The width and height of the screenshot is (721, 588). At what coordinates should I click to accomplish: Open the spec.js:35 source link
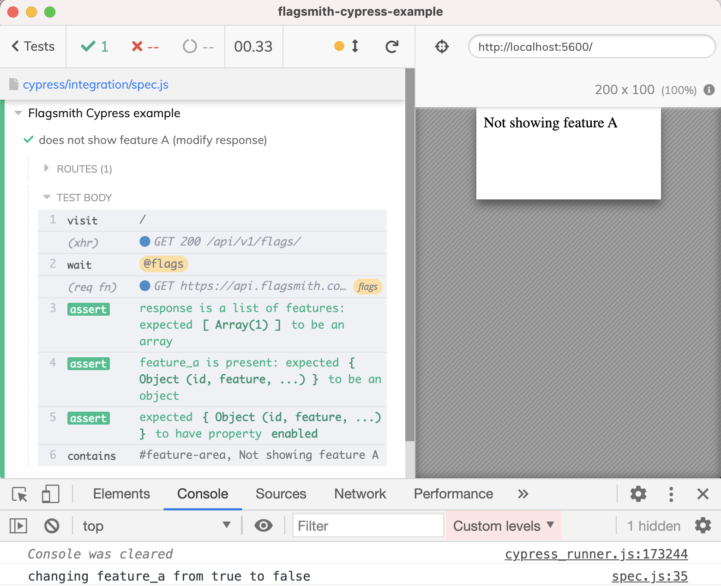pos(650,576)
